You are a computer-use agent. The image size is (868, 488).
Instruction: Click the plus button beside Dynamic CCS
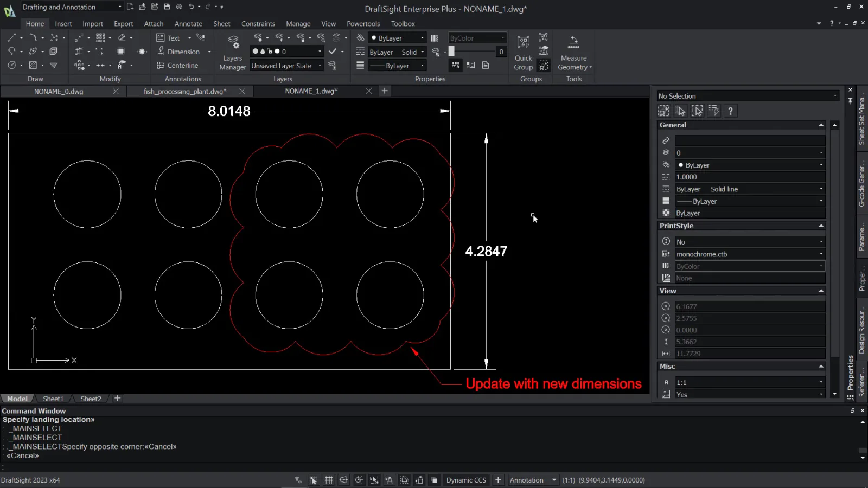498,480
